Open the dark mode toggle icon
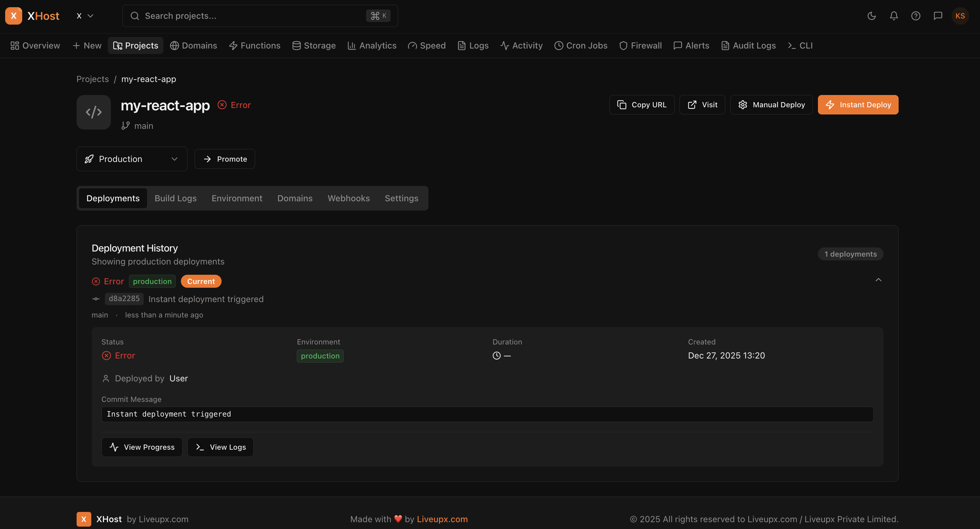Viewport: 980px width, 529px height. (x=872, y=16)
